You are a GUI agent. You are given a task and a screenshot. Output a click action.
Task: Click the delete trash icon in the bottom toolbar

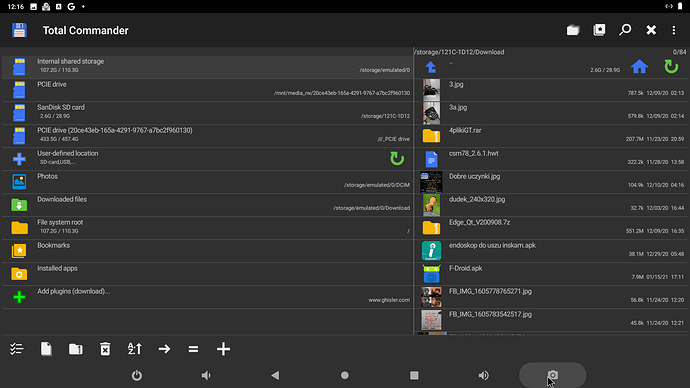coord(105,349)
